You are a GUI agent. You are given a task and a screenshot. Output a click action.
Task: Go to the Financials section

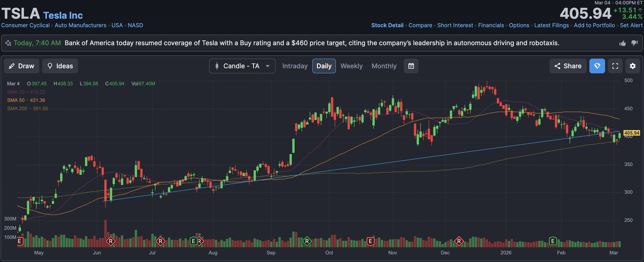[491, 25]
